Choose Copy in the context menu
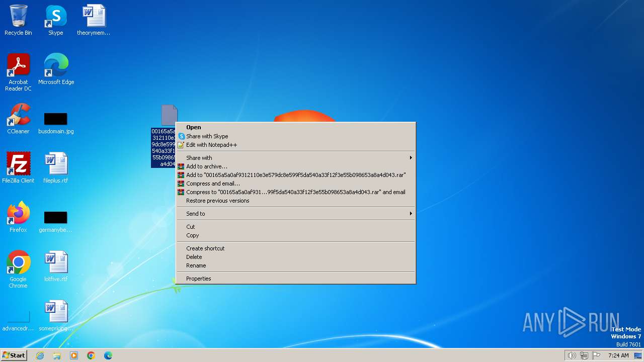The width and height of the screenshot is (644, 362). 296,235
